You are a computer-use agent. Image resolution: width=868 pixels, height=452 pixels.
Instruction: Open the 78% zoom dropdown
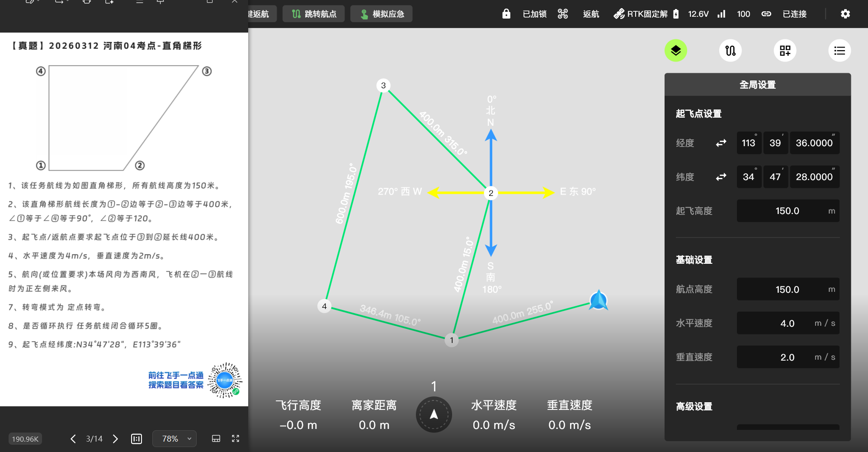[x=175, y=438]
